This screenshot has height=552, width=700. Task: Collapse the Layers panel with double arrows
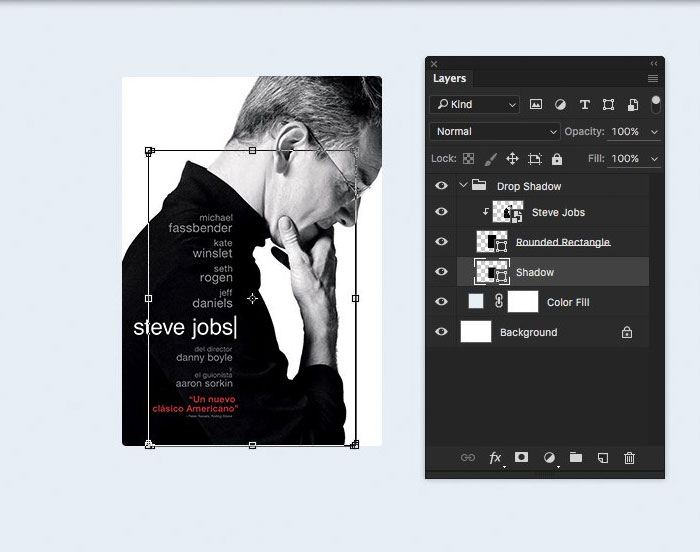click(x=654, y=64)
